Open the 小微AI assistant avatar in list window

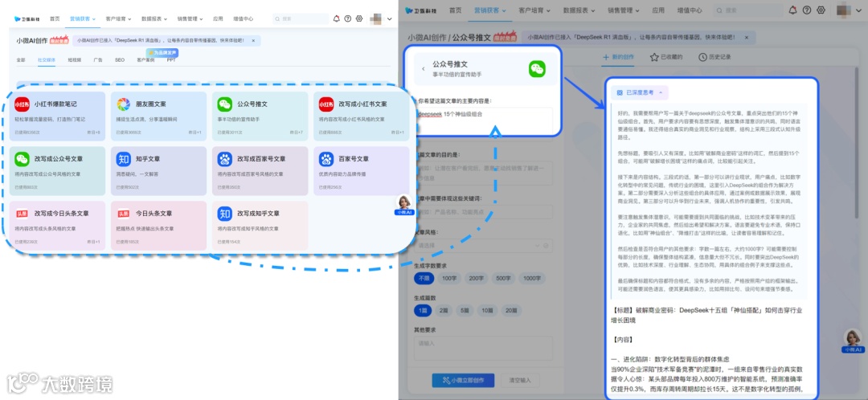[x=404, y=203]
